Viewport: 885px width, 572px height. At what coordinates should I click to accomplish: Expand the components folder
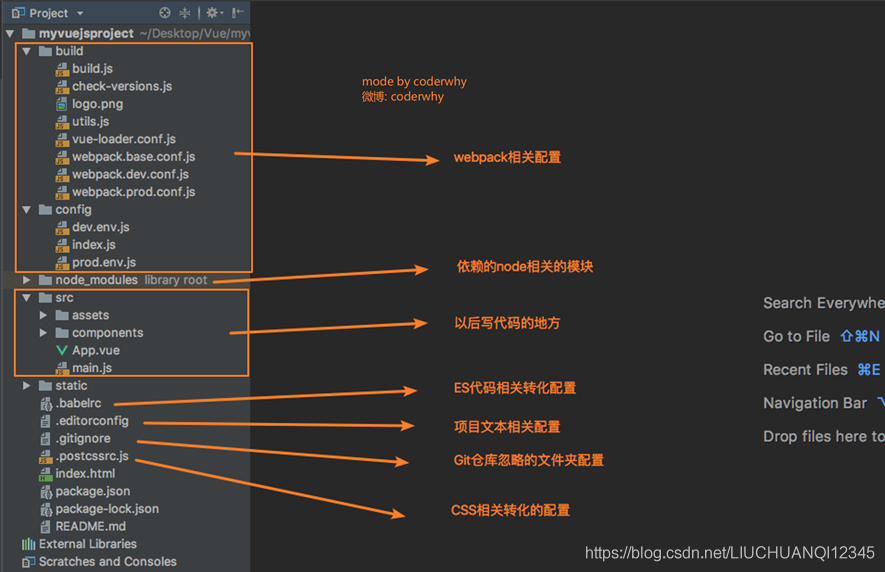click(x=43, y=333)
